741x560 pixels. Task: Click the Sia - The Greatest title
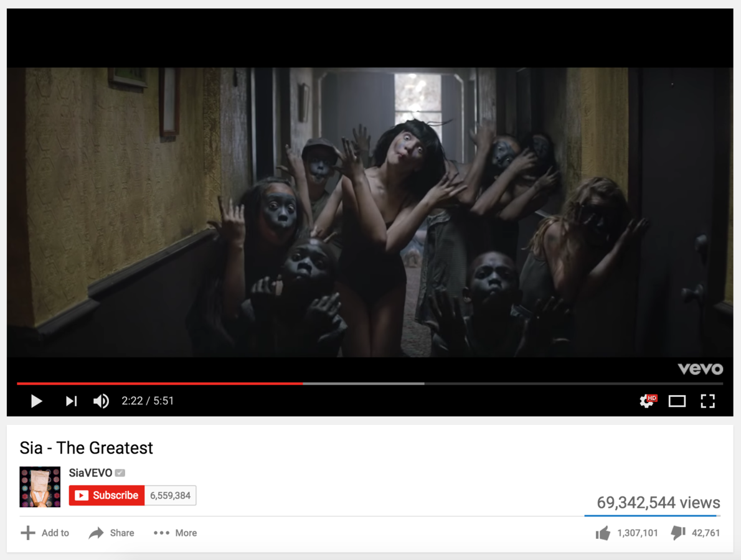pos(86,447)
